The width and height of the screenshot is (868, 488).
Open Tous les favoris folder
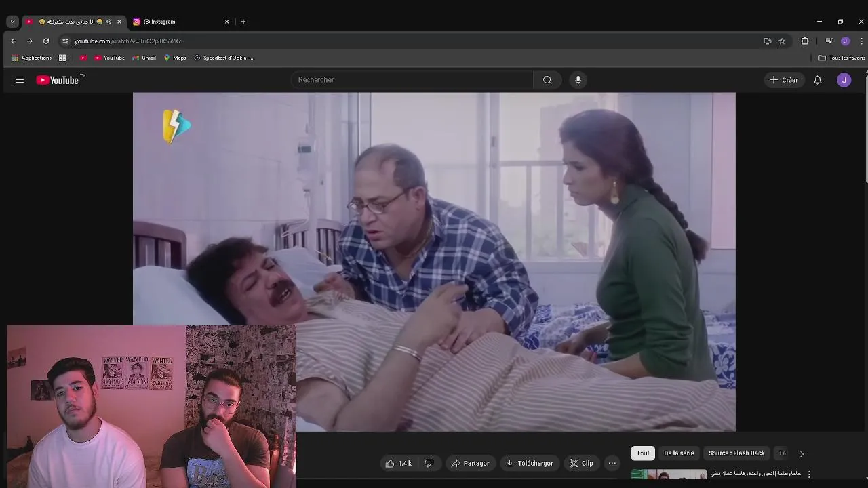(x=842, y=58)
